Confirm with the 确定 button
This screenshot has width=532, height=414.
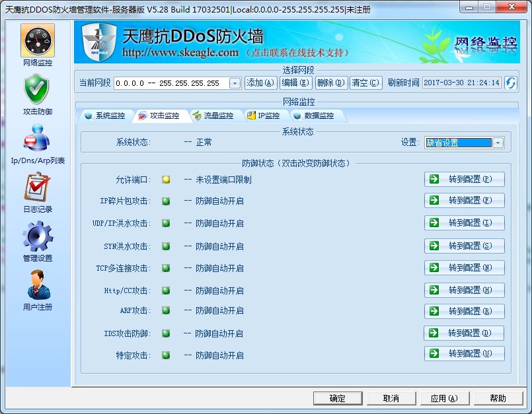tap(338, 398)
